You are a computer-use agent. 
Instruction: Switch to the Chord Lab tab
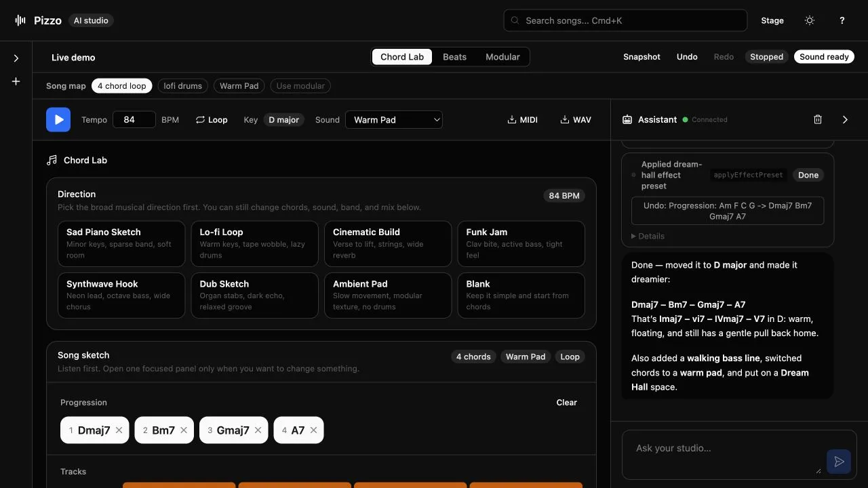click(402, 57)
